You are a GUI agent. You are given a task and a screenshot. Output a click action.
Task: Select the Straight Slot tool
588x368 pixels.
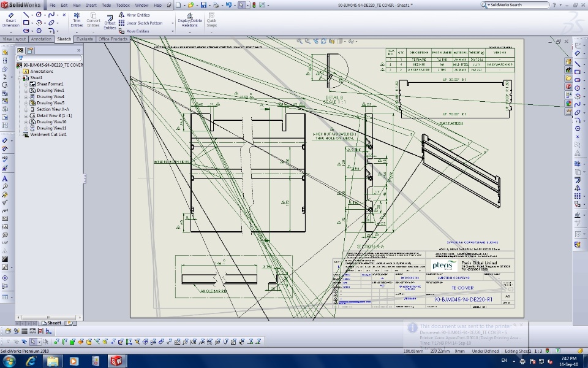point(26,31)
